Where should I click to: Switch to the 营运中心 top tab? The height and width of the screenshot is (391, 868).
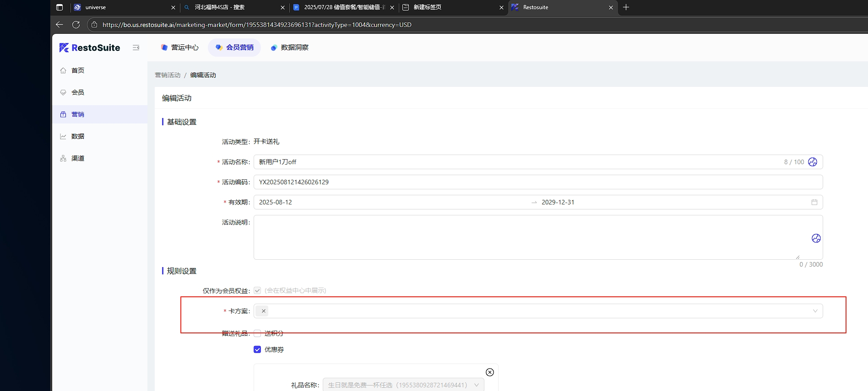[x=180, y=48]
